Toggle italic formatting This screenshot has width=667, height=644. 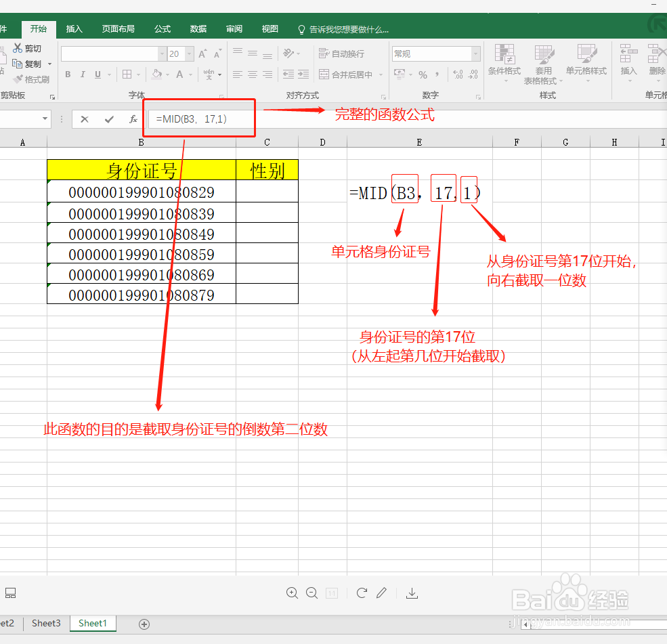(x=83, y=74)
